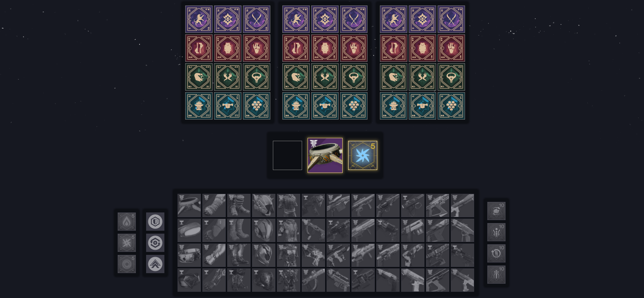The width and height of the screenshot is (644, 298).
Task: Select the green ring emblem card in the middle grid
Action: (354, 77)
